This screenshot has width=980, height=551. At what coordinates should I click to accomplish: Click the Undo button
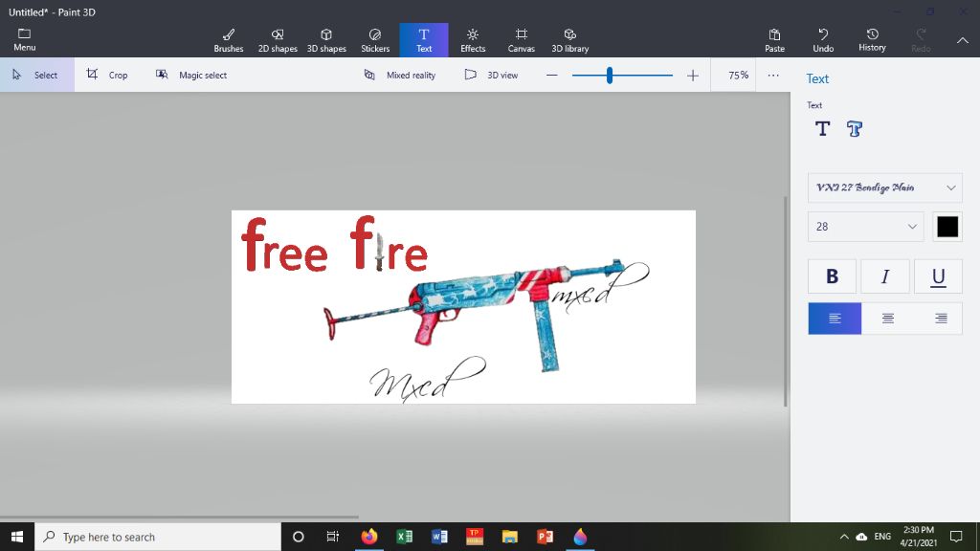[823, 40]
